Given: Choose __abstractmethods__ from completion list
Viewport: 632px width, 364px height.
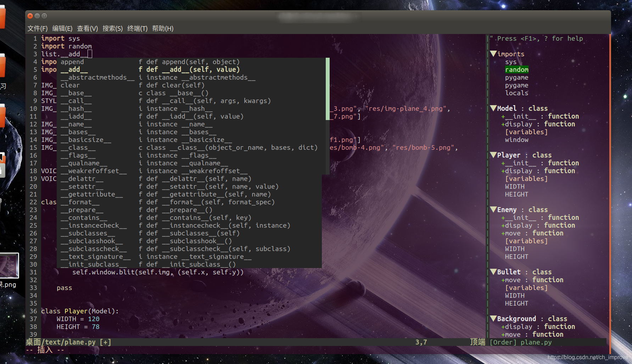Looking at the screenshot, I should 191,77.
